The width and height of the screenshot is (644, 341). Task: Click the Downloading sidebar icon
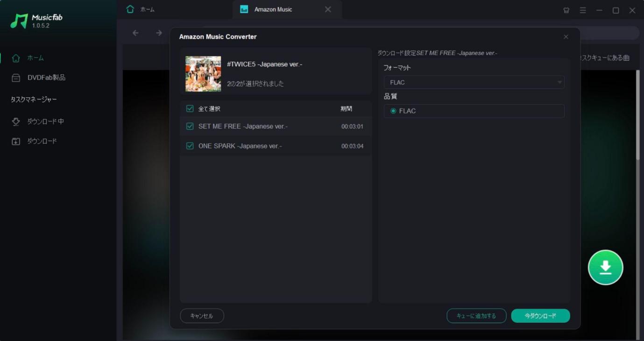coord(16,121)
